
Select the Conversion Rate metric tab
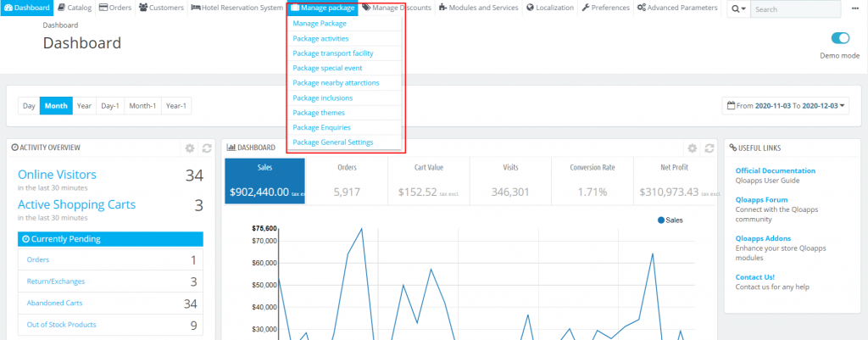(593, 181)
